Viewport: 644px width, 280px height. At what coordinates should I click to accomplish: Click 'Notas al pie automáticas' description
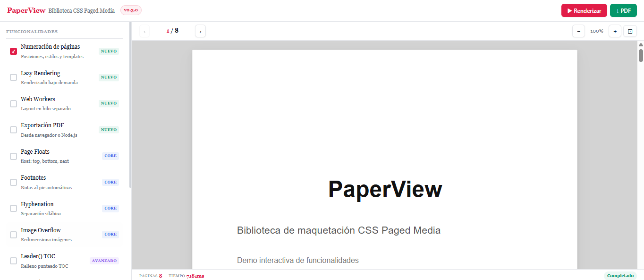point(46,188)
